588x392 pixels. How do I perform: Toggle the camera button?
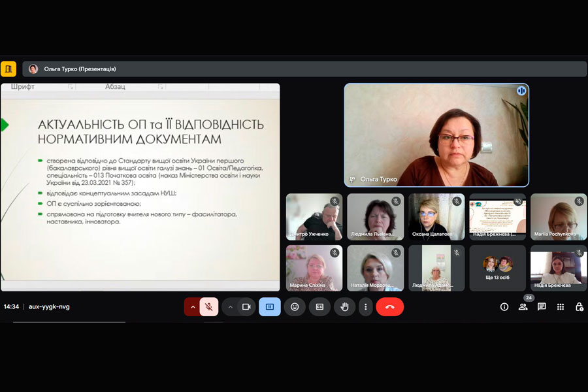point(246,307)
